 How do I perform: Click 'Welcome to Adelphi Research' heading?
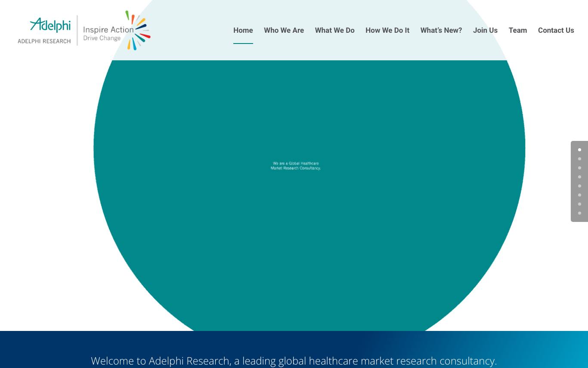294,361
